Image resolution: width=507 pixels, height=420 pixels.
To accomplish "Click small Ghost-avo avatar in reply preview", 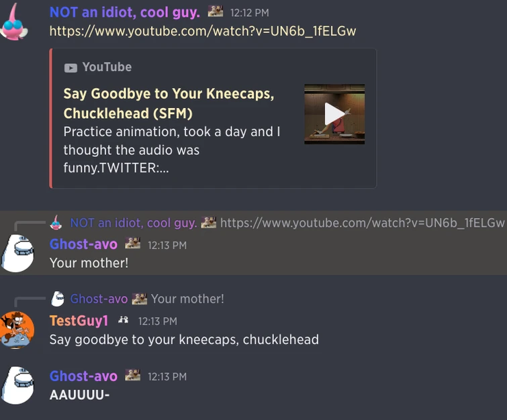I will coord(58,299).
